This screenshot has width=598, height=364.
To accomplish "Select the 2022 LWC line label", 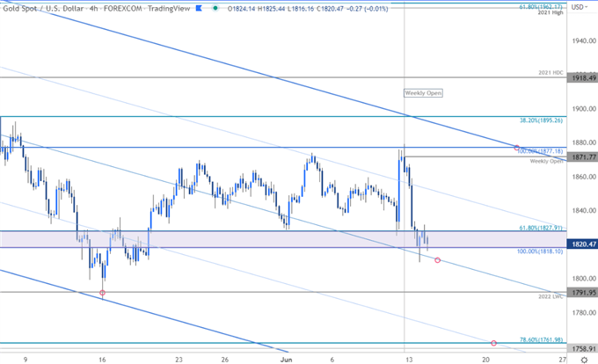I will 551,296.
